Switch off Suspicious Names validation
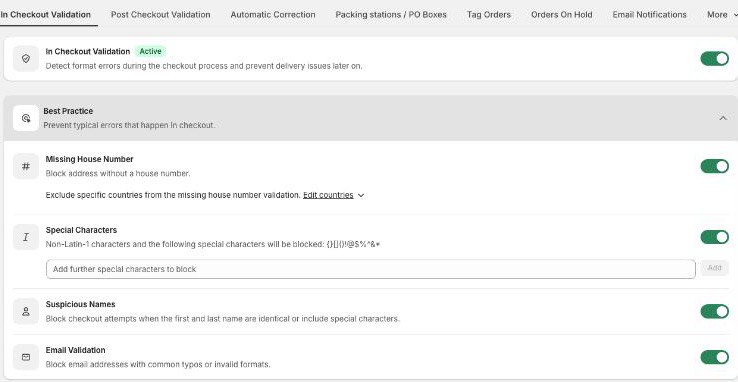Image resolution: width=738 pixels, height=382 pixels. (x=714, y=311)
